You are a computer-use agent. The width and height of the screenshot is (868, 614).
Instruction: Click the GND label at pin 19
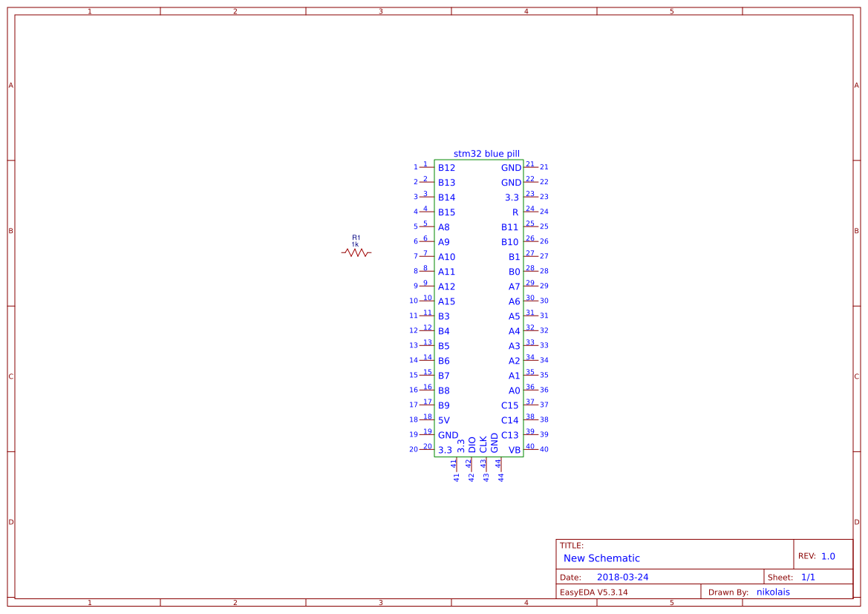(x=448, y=436)
